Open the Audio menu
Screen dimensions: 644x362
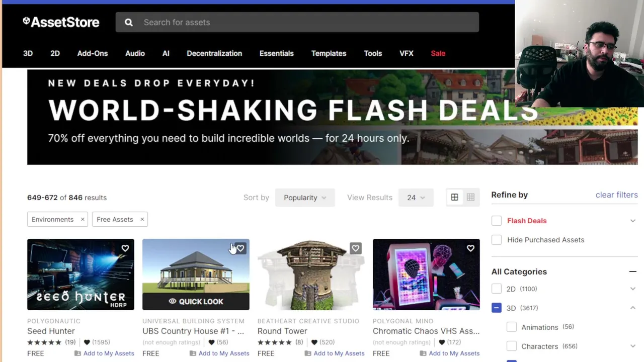pyautogui.click(x=135, y=53)
